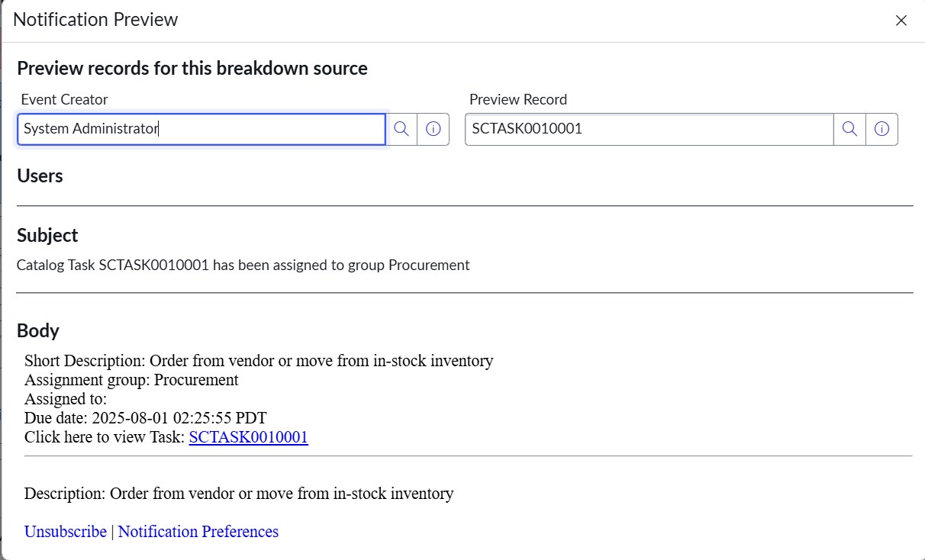
Task: Select the Users section heading
Action: (x=40, y=175)
